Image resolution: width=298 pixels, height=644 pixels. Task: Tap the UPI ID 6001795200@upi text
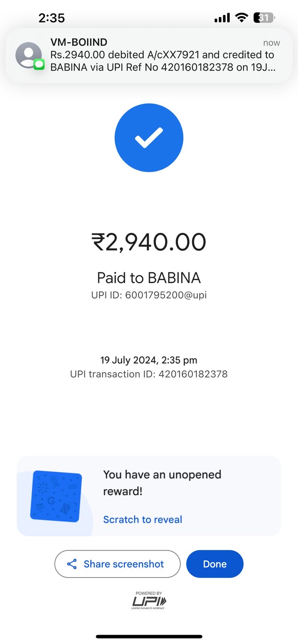pos(149,295)
